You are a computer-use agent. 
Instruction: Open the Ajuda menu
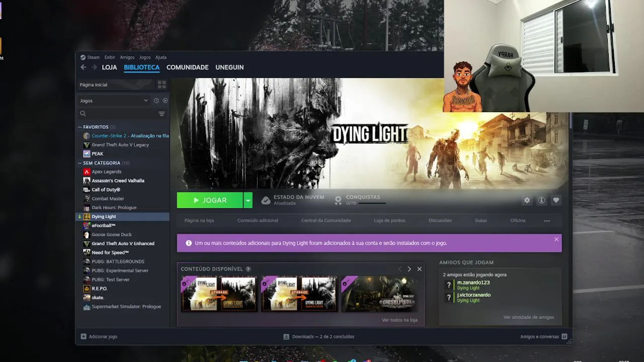pyautogui.click(x=161, y=57)
